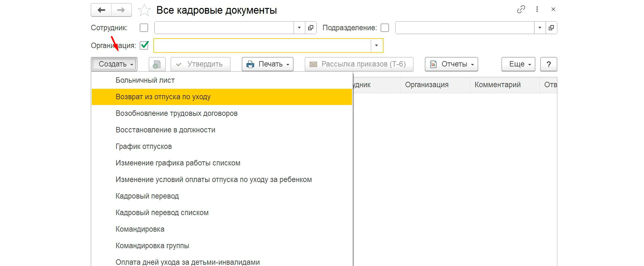Open the Еще dropdown menu

pyautogui.click(x=518, y=64)
